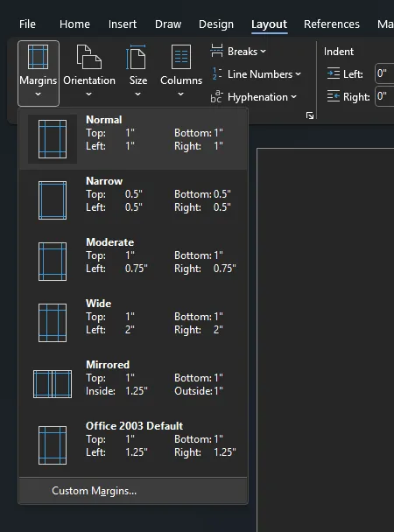This screenshot has height=532, width=394.
Task: Click Office 2003 Default Right 1.25" value
Action: [225, 452]
